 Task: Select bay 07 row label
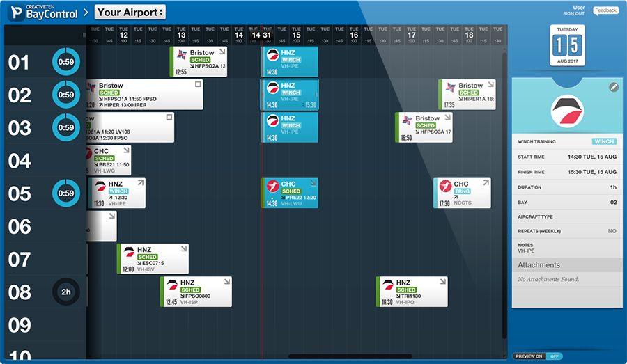20,260
